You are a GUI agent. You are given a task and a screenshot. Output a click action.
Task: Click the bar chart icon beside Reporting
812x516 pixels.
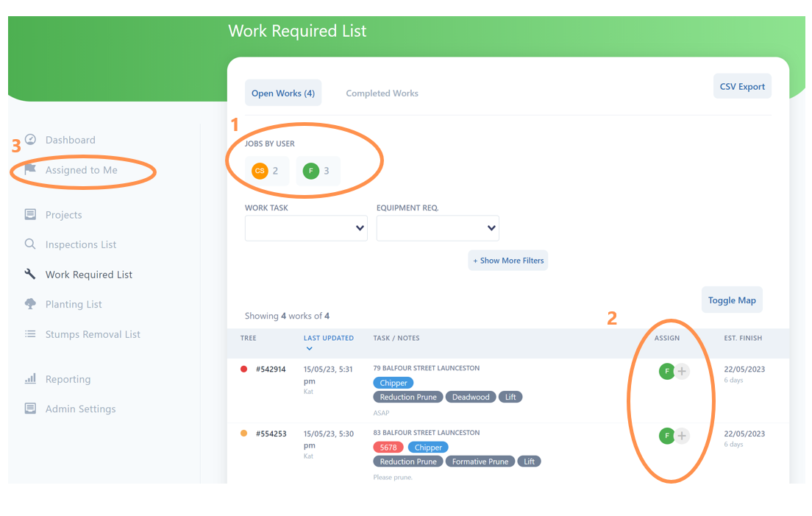[30, 378]
